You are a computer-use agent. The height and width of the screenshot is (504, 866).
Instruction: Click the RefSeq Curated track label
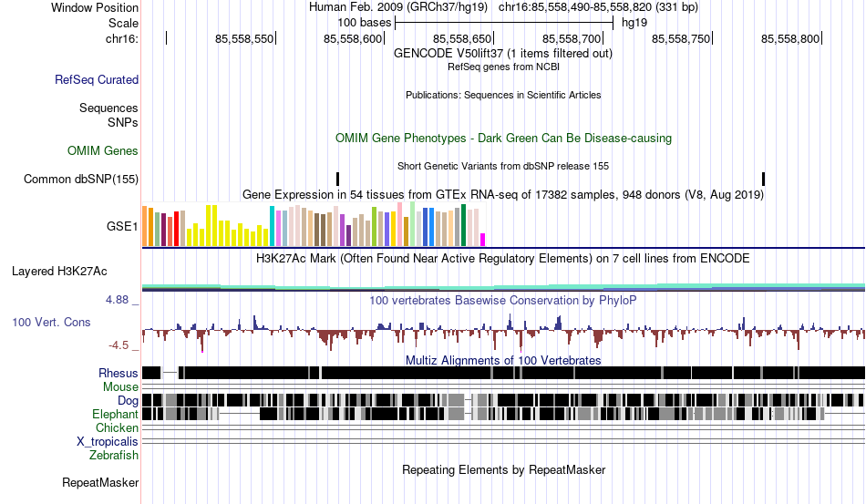pyautogui.click(x=97, y=79)
